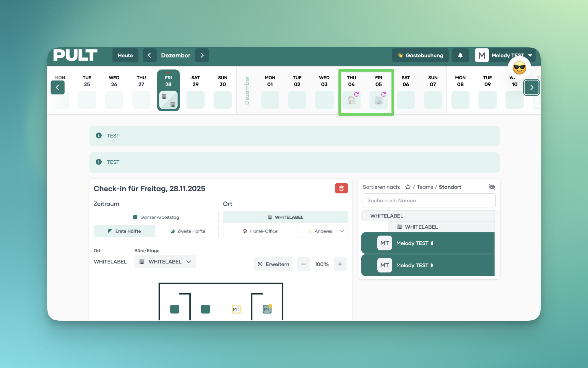This screenshot has height=368, width=588.
Task: Open the notifications bell
Action: tap(460, 55)
